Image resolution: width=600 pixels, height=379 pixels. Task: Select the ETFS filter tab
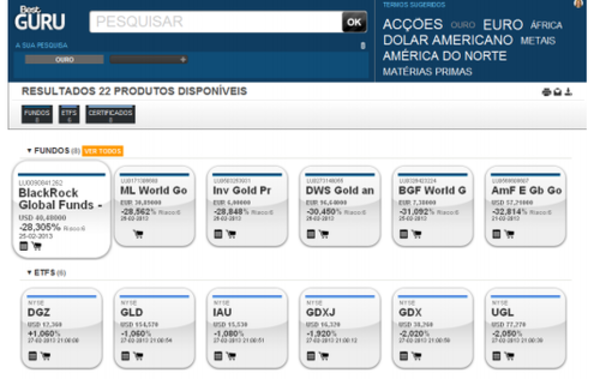click(69, 114)
